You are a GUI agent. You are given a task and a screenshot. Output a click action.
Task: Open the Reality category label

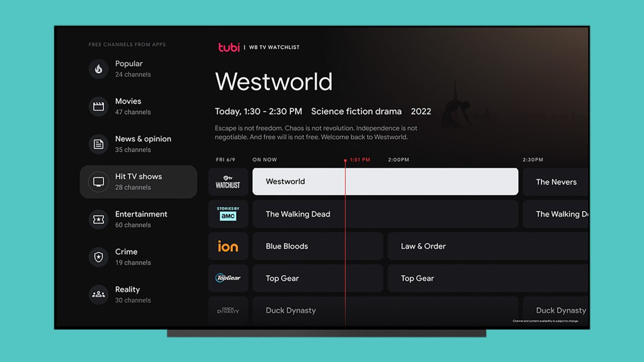pyautogui.click(x=127, y=289)
